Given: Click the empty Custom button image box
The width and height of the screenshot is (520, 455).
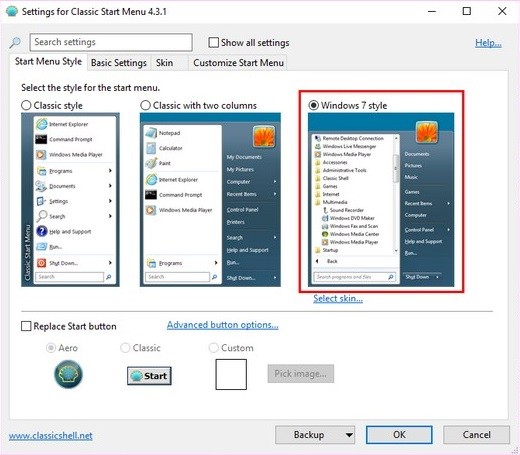Looking at the screenshot, I should tap(231, 374).
